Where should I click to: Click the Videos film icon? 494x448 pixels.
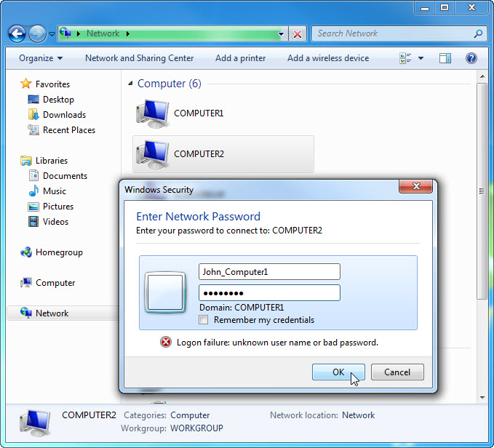[33, 222]
